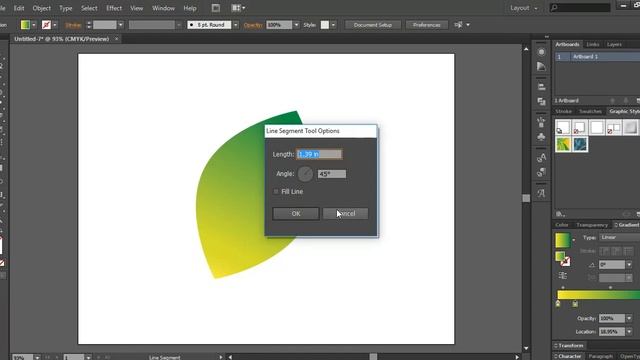Enable the Fill Line checkbox
The width and height of the screenshot is (640, 360).
[276, 191]
